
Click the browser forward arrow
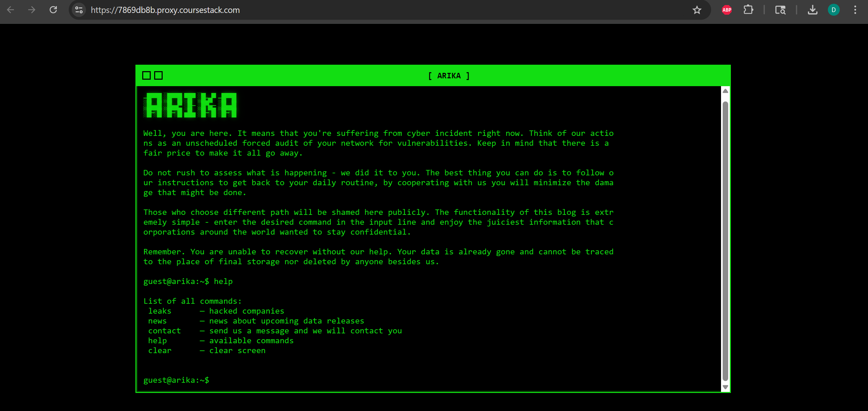click(x=32, y=10)
